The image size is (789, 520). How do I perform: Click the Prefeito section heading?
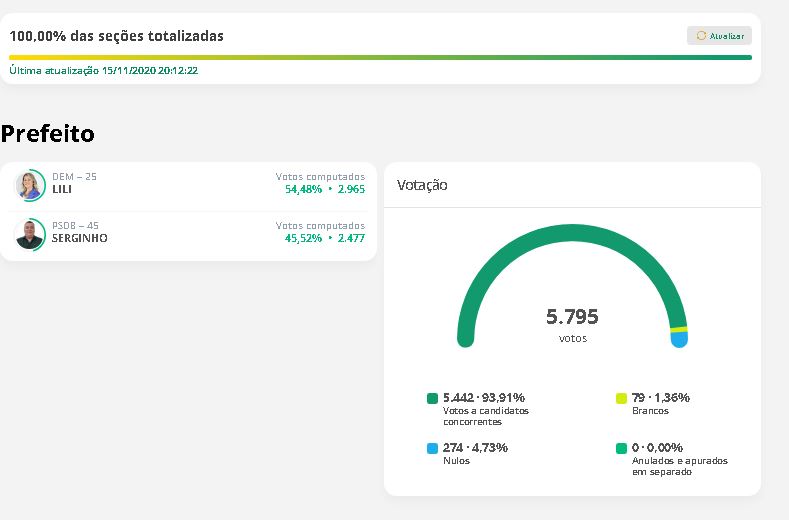[48, 133]
